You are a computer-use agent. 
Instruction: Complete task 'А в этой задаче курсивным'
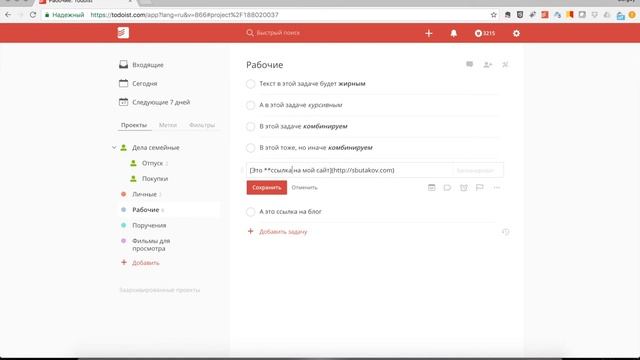point(251,105)
